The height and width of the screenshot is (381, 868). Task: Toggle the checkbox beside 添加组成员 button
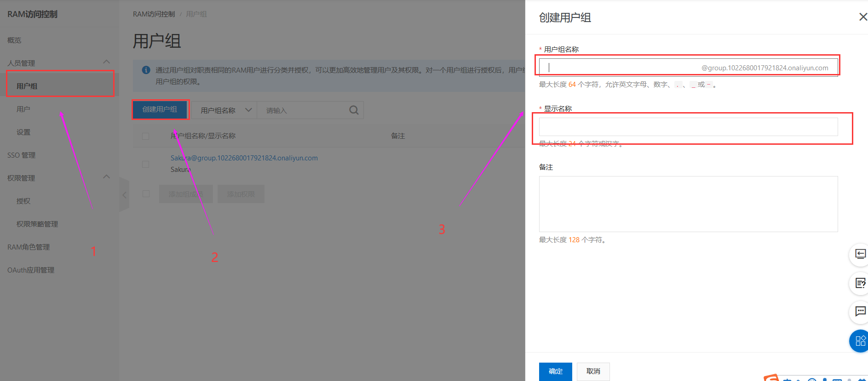146,194
